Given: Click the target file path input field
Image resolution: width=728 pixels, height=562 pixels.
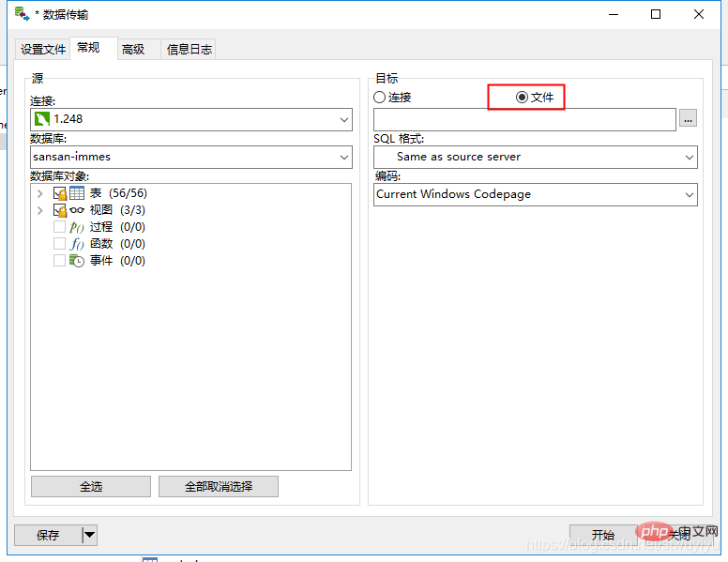Looking at the screenshot, I should pos(524,120).
